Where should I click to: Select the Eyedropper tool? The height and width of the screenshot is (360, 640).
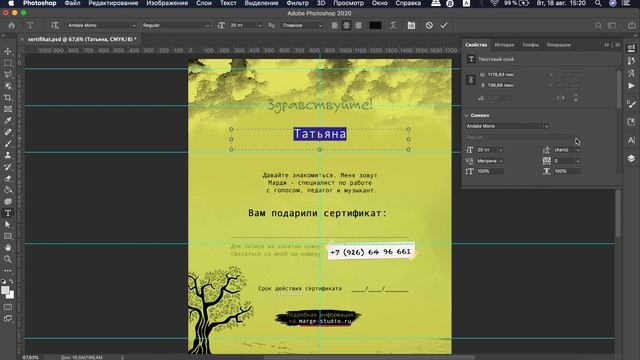8,120
